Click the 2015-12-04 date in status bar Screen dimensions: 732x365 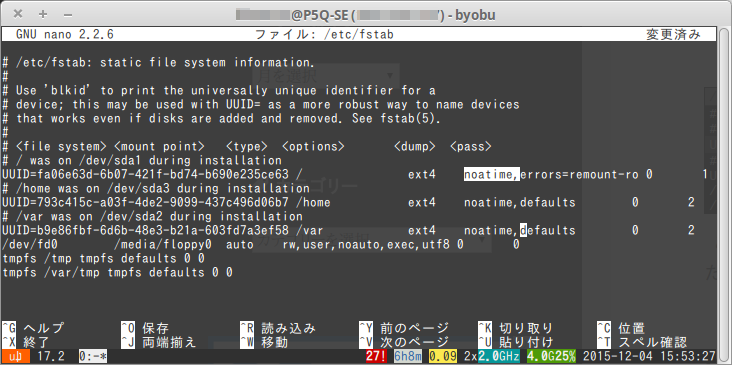pyautogui.click(x=618, y=357)
